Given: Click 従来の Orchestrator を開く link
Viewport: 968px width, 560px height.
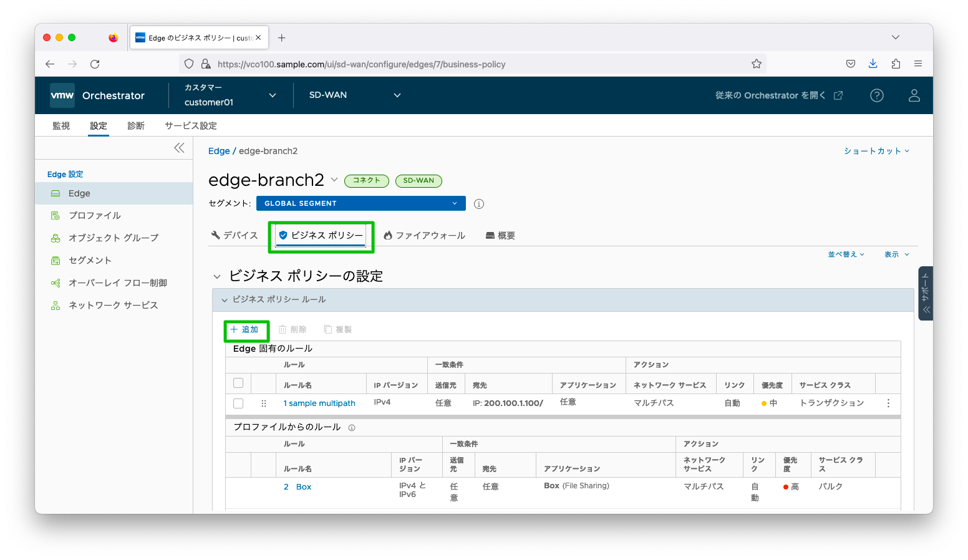Looking at the screenshot, I should pyautogui.click(x=779, y=95).
